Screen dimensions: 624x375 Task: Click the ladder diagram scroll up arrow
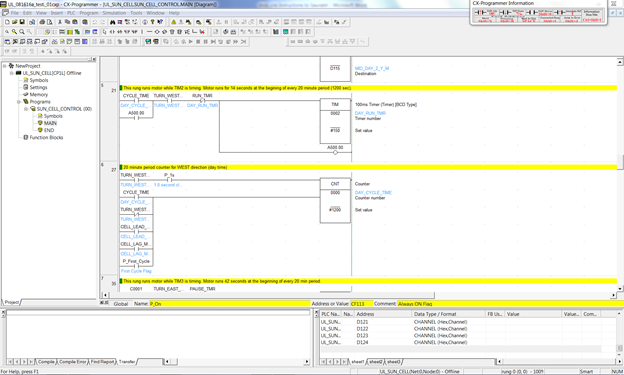620,62
